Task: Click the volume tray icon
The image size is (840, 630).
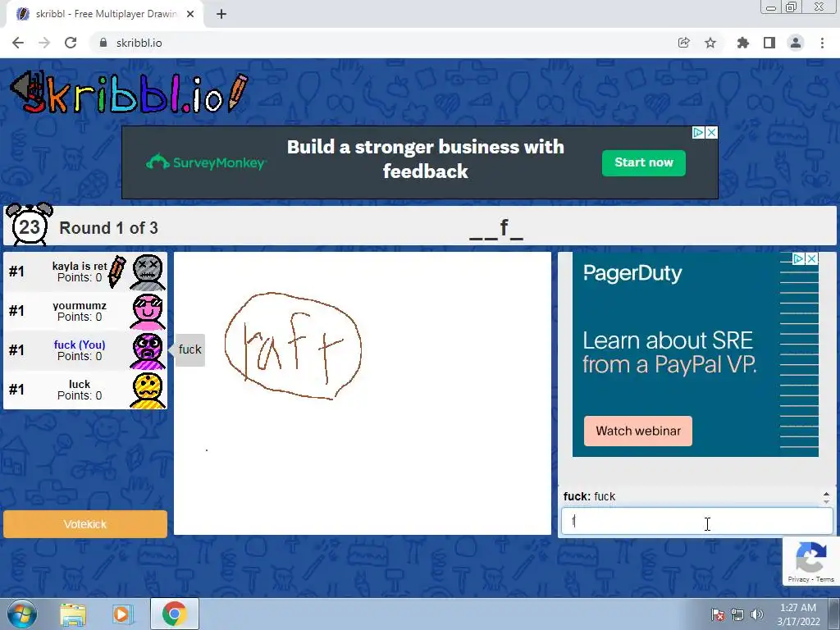Action: click(757, 614)
